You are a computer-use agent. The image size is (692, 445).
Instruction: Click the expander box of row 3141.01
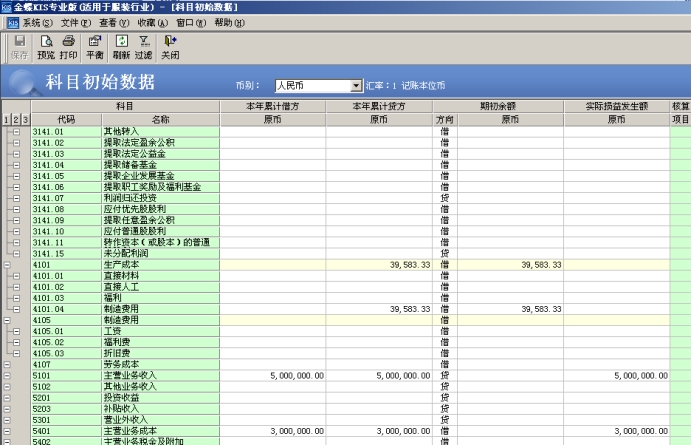point(16,132)
